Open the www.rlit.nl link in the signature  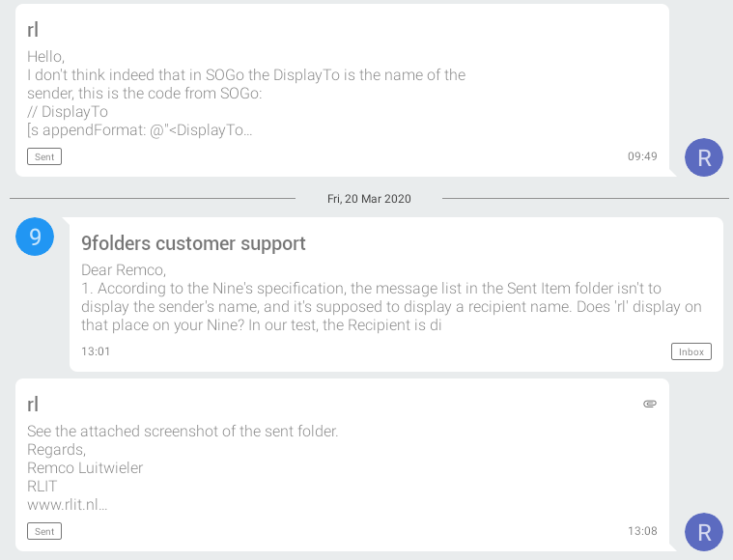coord(67,505)
